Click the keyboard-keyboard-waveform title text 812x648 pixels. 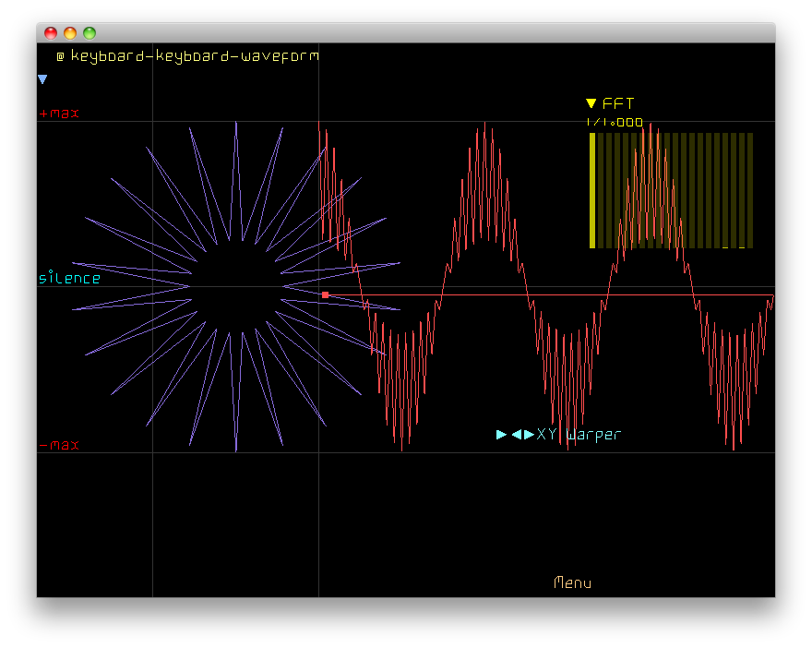pyautogui.click(x=195, y=56)
